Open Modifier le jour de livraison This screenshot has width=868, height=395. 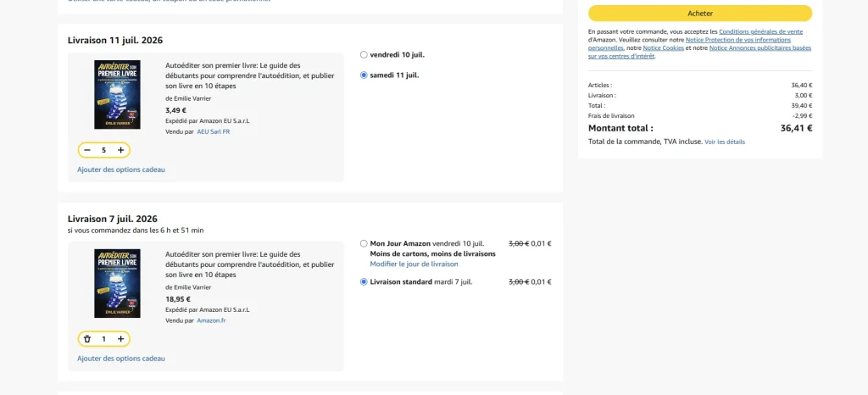(x=414, y=264)
